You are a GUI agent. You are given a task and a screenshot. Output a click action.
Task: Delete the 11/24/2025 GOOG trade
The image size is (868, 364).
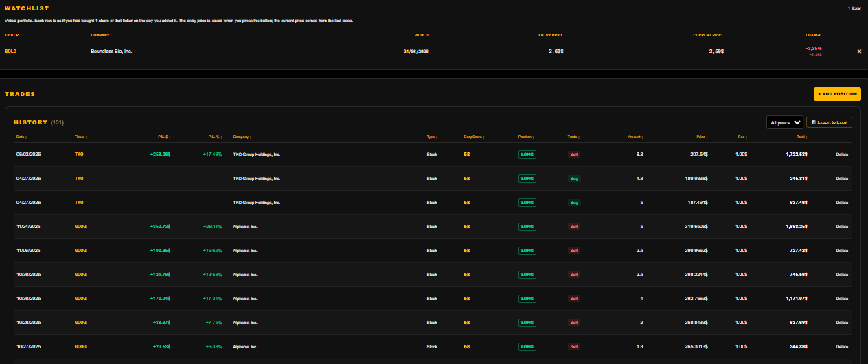point(842,227)
